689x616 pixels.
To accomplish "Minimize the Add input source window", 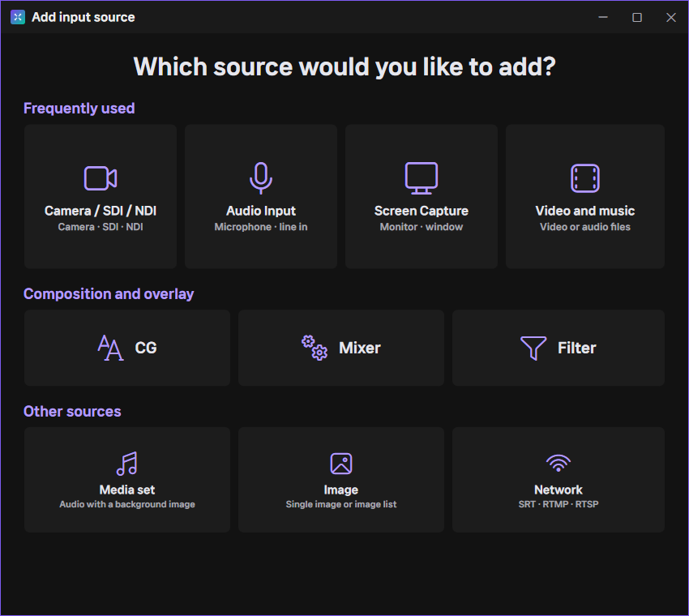I will click(603, 17).
